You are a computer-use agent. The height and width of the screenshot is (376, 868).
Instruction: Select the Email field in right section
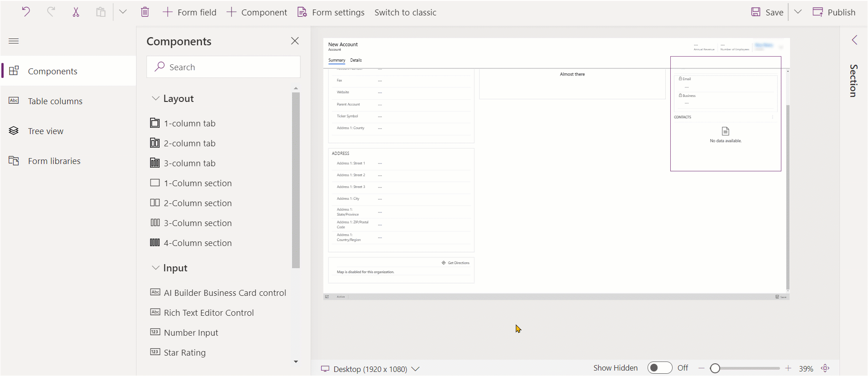(x=726, y=83)
